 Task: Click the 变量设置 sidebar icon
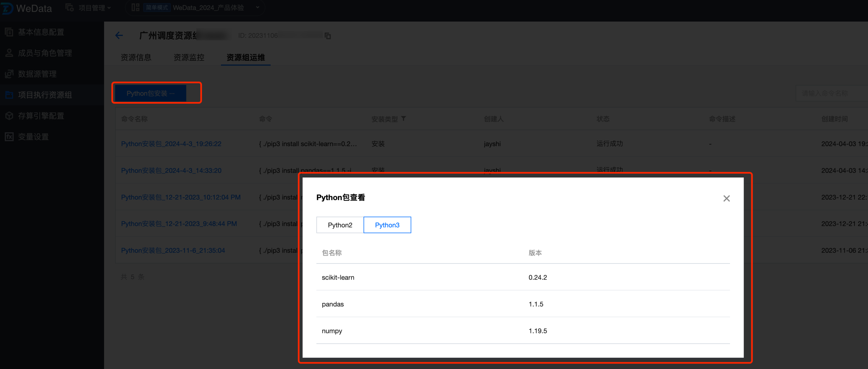click(x=9, y=137)
